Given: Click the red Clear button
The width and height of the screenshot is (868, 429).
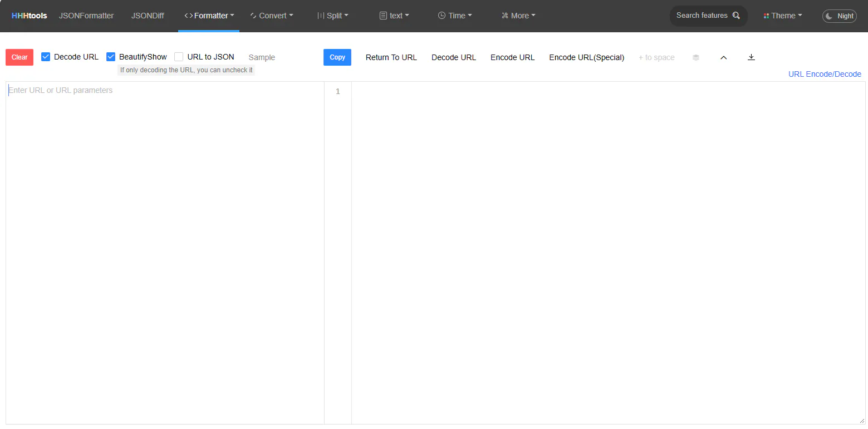Looking at the screenshot, I should [x=19, y=57].
